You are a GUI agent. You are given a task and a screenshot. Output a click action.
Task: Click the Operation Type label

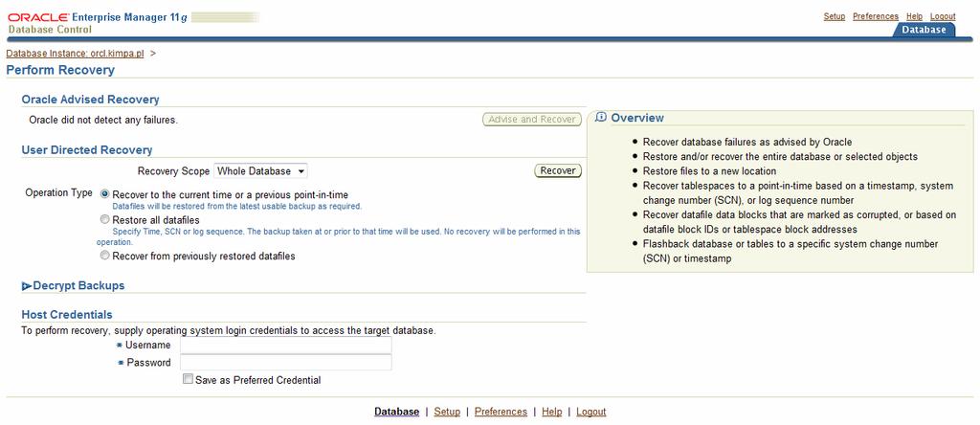click(58, 192)
